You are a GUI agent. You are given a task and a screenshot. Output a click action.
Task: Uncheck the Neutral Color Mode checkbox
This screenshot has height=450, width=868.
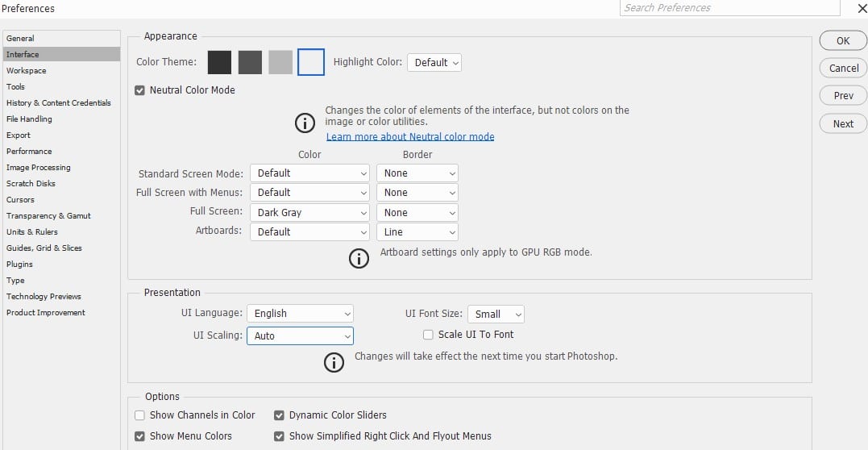140,90
